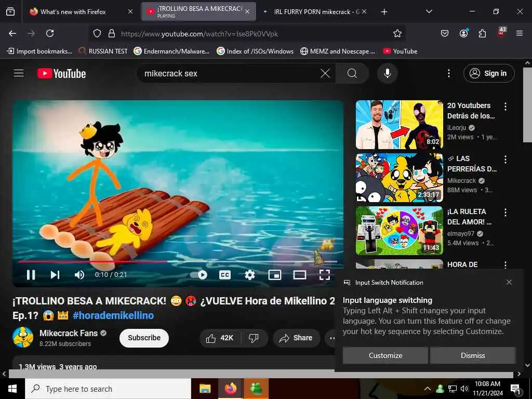
Task: Switch to theater mode
Action: (x=300, y=274)
